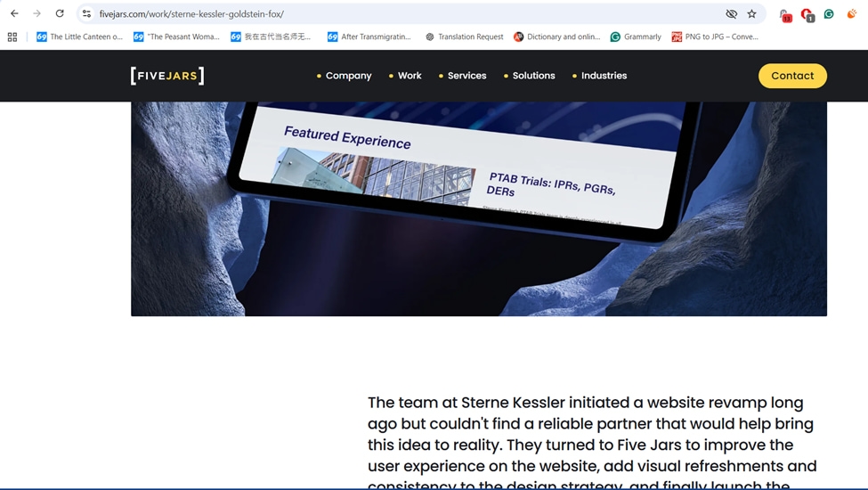Open After Transmigrating bookmark
The width and height of the screenshot is (868, 490).
(369, 37)
